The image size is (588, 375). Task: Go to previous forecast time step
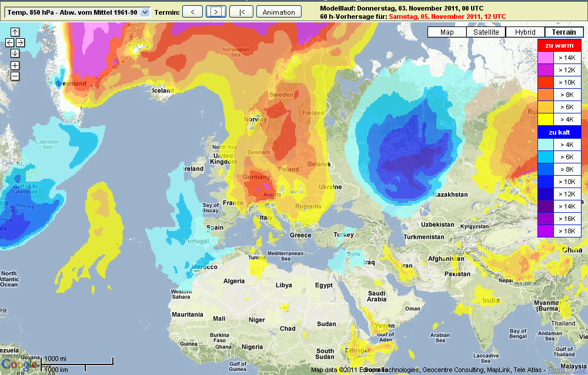[x=192, y=12]
